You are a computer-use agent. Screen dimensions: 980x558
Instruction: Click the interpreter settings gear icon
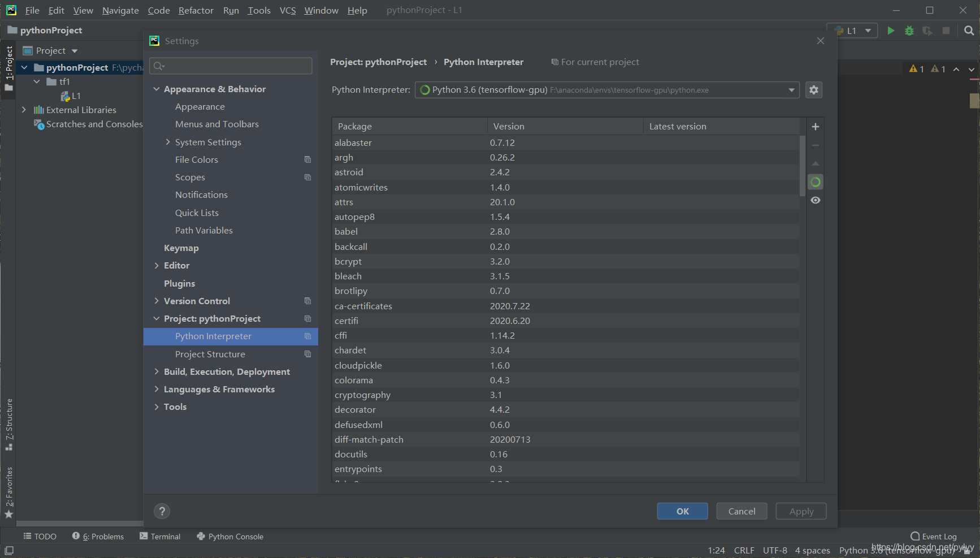pyautogui.click(x=813, y=90)
